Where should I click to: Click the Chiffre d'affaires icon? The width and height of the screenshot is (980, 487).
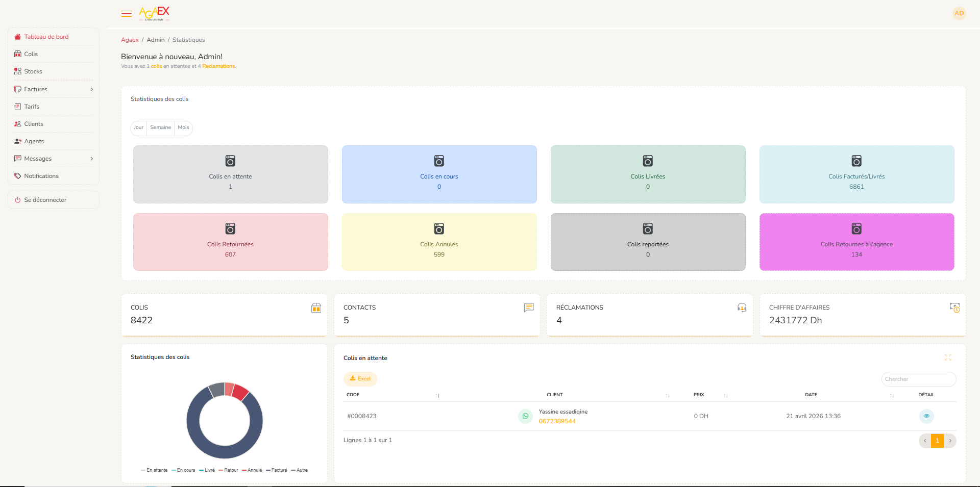(954, 307)
